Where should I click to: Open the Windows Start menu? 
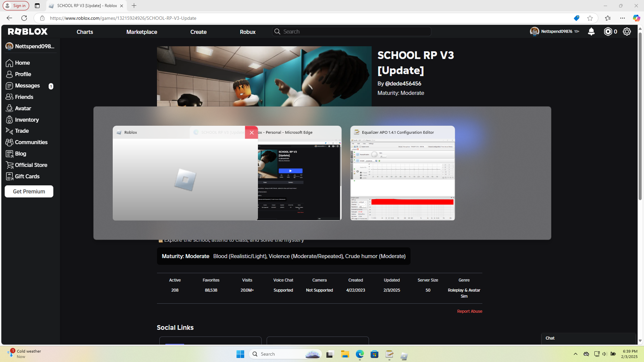click(x=240, y=354)
